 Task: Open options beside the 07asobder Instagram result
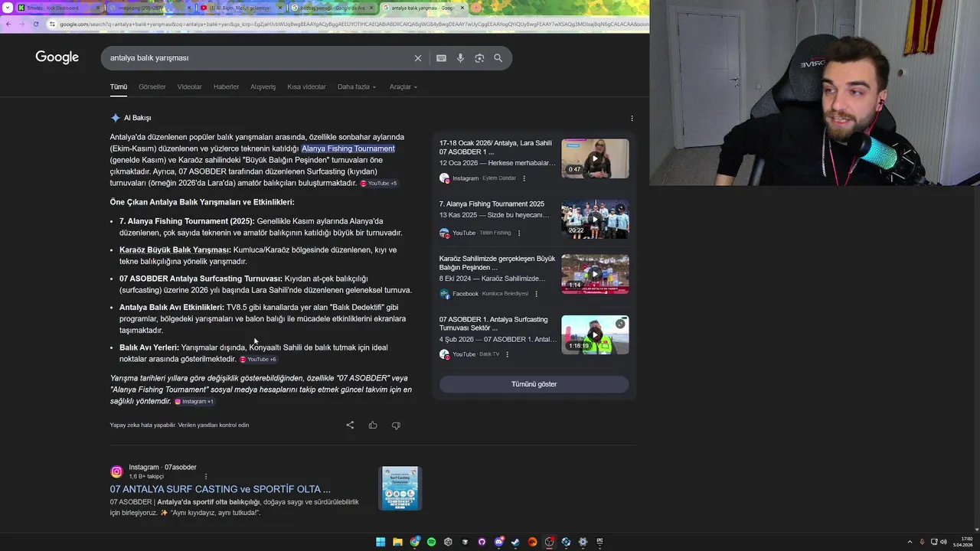[x=205, y=476]
